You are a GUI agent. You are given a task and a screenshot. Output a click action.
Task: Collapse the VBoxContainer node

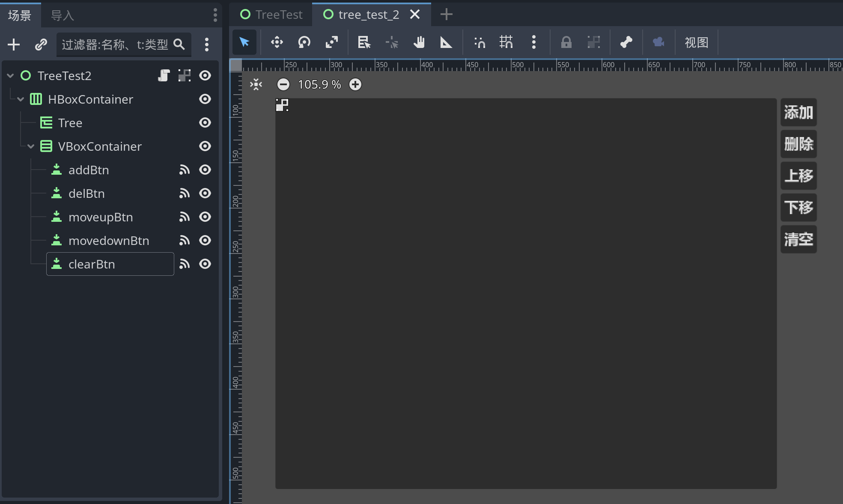31,146
